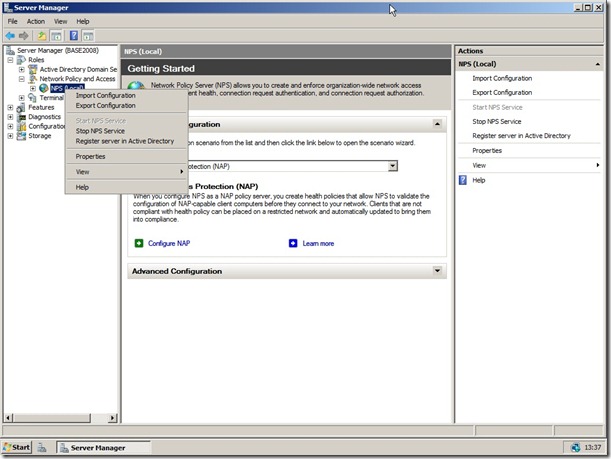
Task: Click the Roles node icon in the tree
Action: click(22, 60)
